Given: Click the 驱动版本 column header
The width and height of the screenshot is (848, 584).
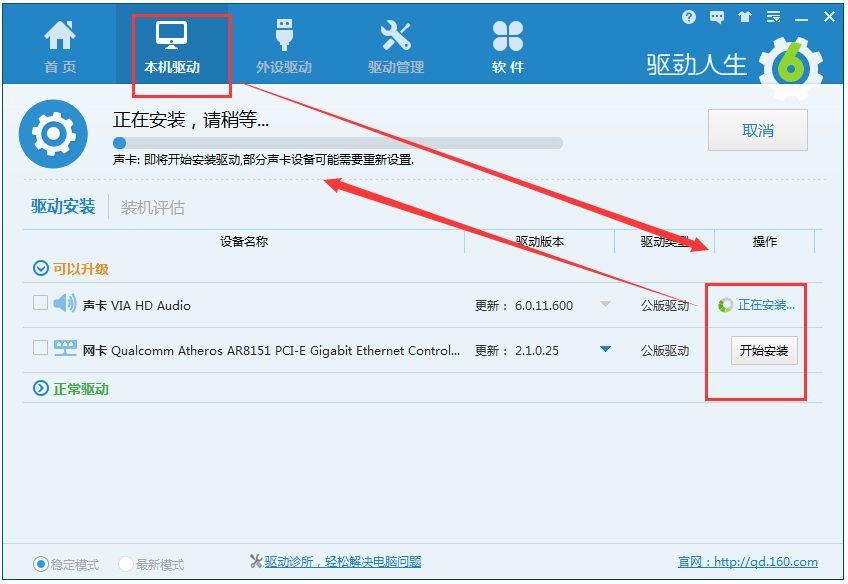Looking at the screenshot, I should click(539, 241).
